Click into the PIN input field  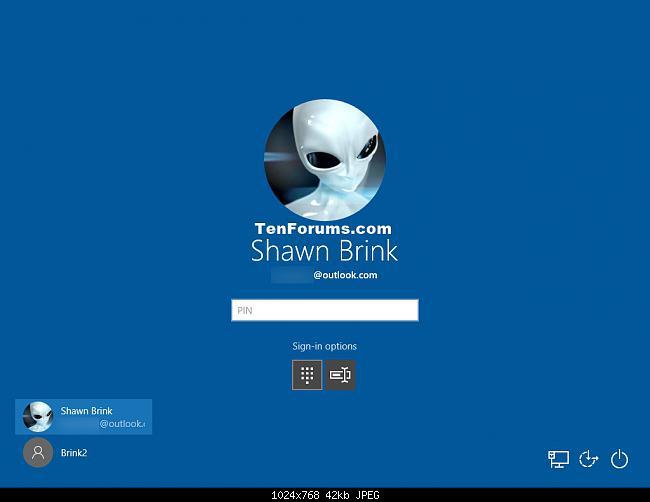tap(325, 310)
